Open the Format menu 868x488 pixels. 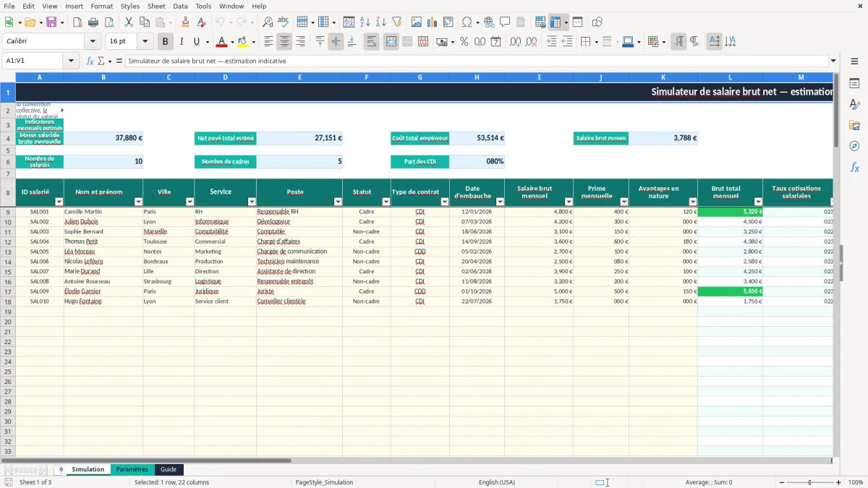coord(101,6)
